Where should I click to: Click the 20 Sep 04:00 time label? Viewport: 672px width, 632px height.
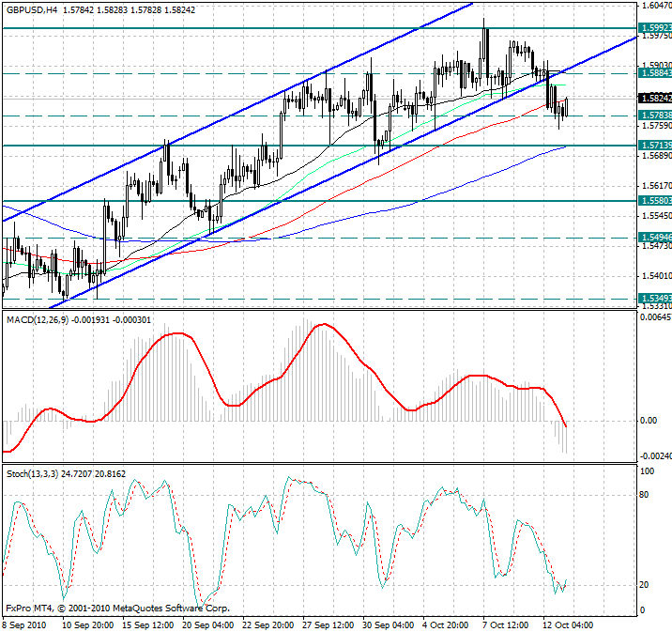click(207, 625)
